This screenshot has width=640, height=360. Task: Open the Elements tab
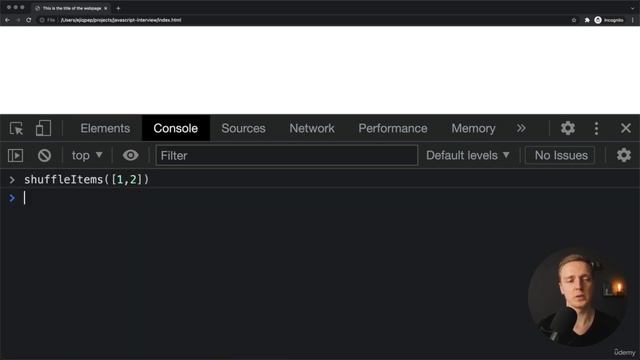point(105,128)
